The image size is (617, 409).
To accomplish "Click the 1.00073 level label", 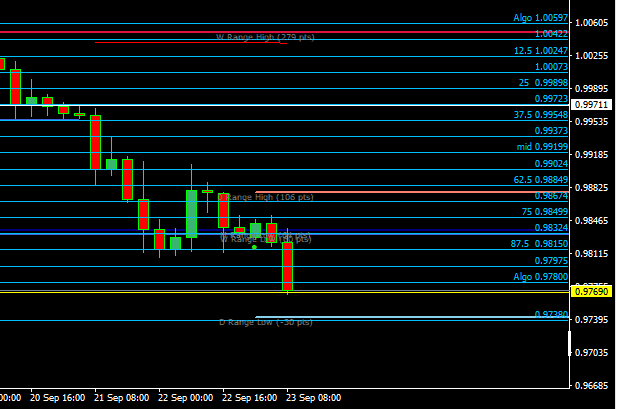I will pyautogui.click(x=551, y=67).
